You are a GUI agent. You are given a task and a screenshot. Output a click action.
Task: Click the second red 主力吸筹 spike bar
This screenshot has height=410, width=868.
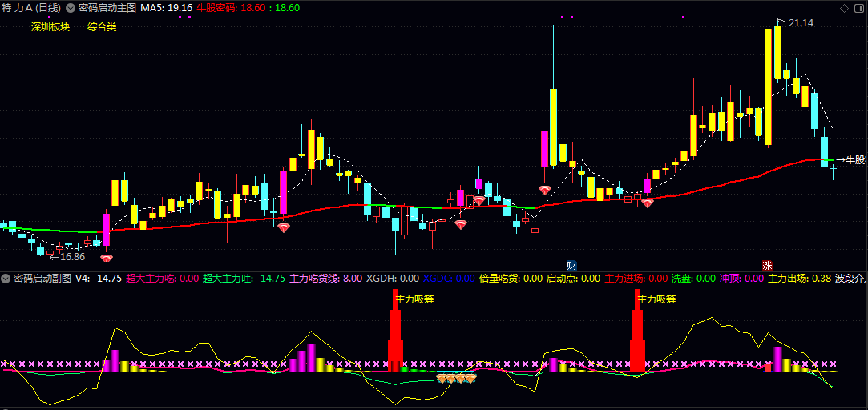[637, 331]
